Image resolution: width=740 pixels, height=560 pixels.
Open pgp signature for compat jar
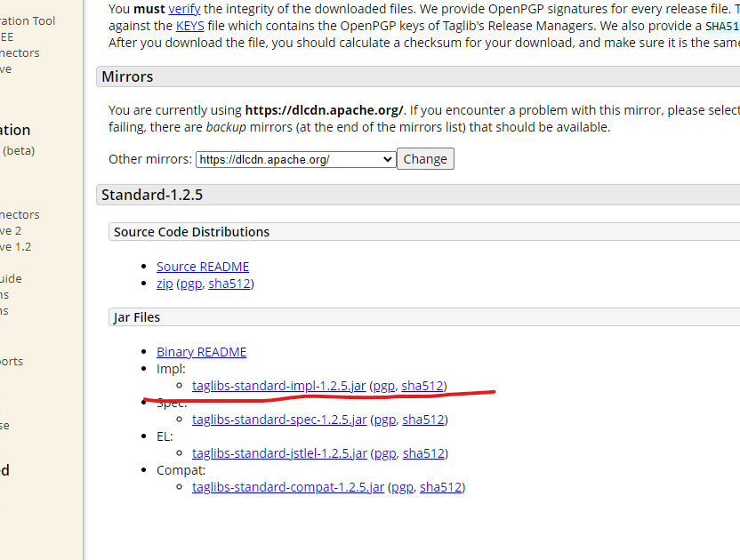point(402,487)
